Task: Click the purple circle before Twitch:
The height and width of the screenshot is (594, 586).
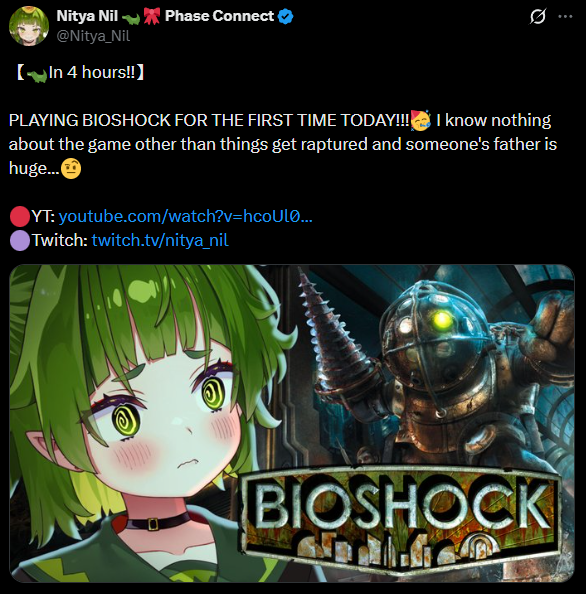Action: tap(19, 240)
